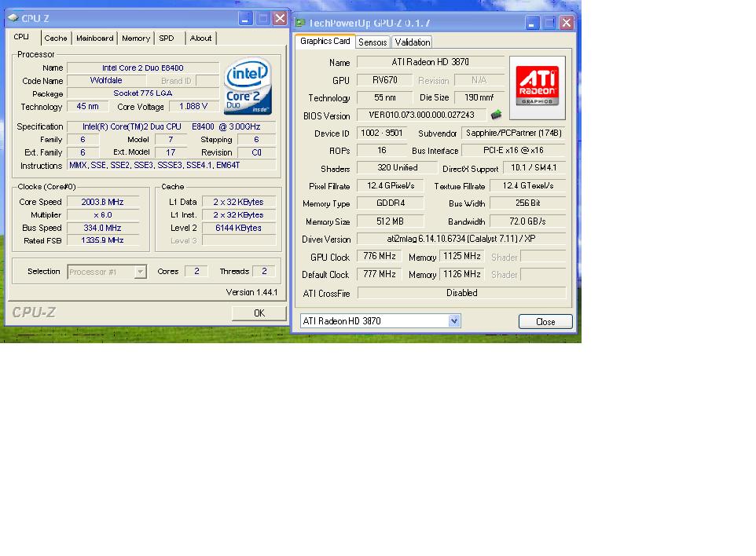
Task: Click the Default Clock value 777 MHz
Action: click(x=380, y=274)
